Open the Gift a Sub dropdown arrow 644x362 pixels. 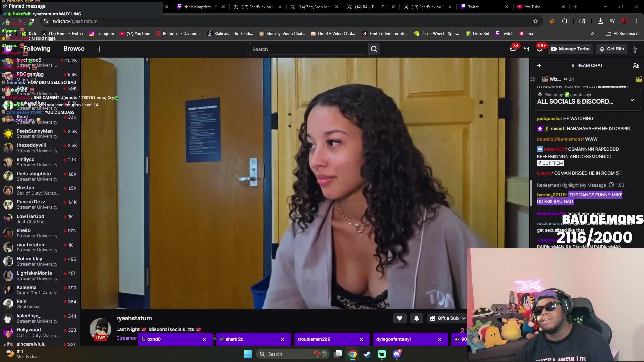pyautogui.click(x=464, y=318)
